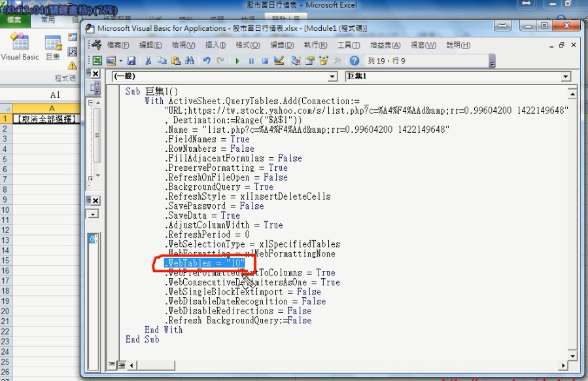Open the 增益集(A) menu
The width and height of the screenshot is (588, 381).
pyautogui.click(x=385, y=45)
